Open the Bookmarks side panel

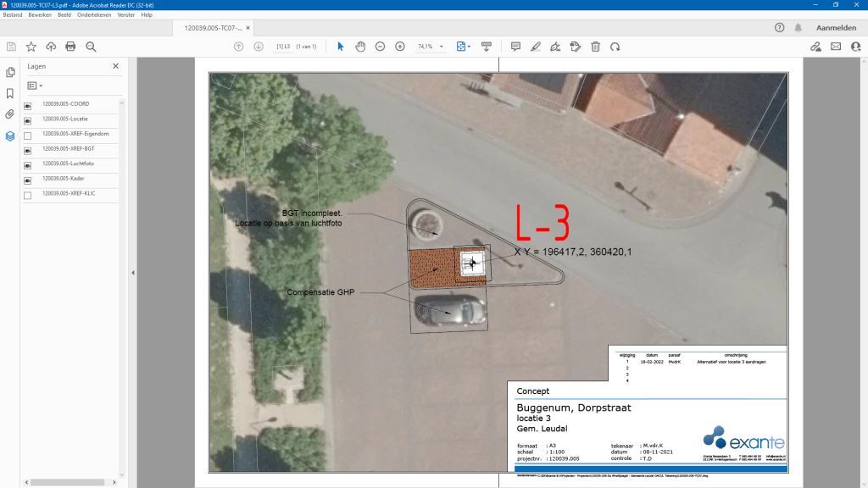click(x=10, y=93)
